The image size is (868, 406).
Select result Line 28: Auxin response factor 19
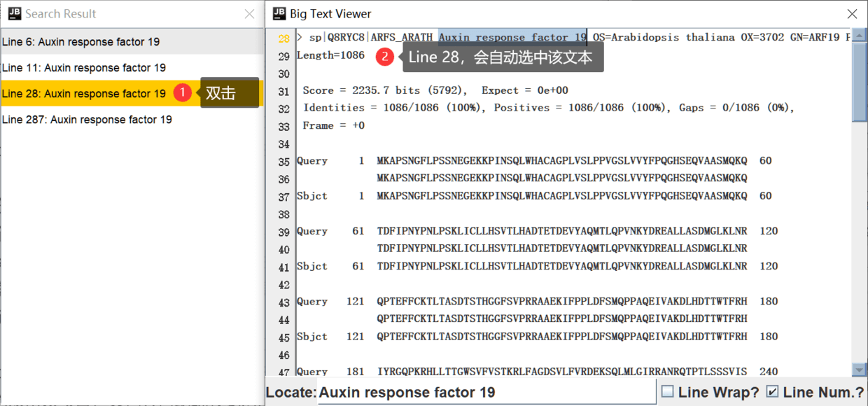pos(132,94)
